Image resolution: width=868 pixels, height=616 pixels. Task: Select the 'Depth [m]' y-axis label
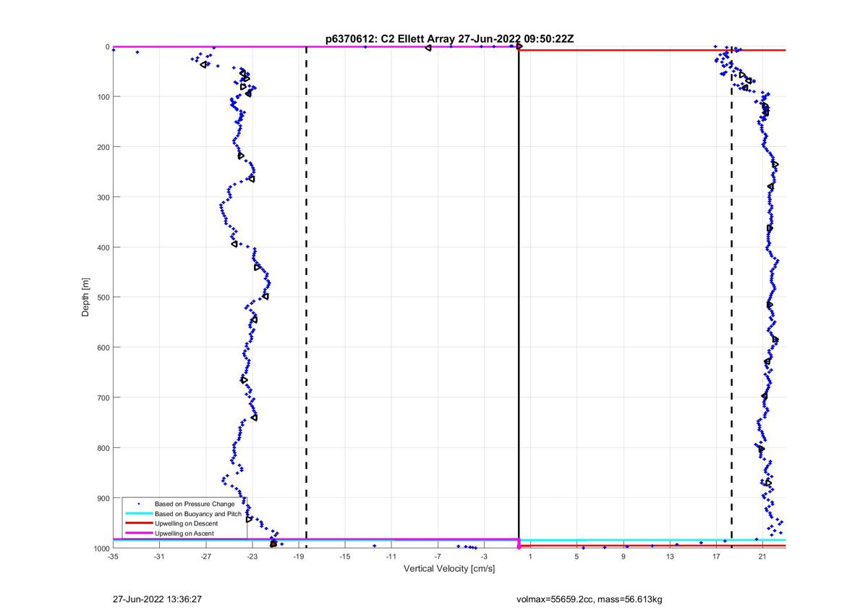tap(86, 298)
